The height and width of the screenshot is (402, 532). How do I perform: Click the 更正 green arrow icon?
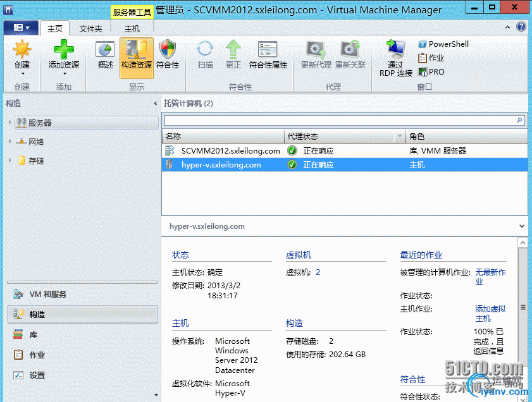[233, 49]
